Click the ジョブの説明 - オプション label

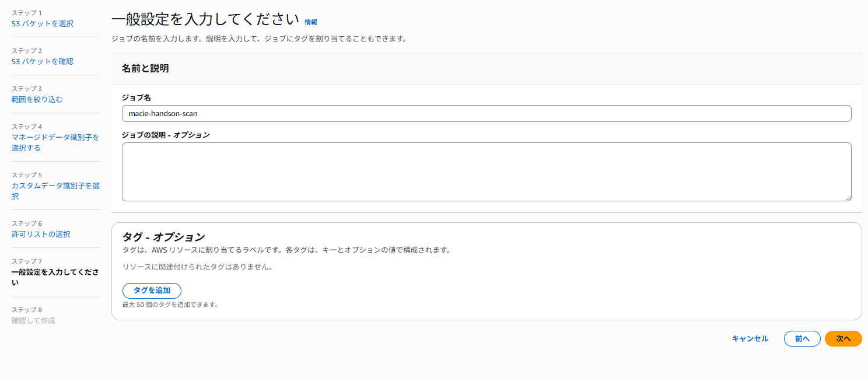[x=166, y=135]
